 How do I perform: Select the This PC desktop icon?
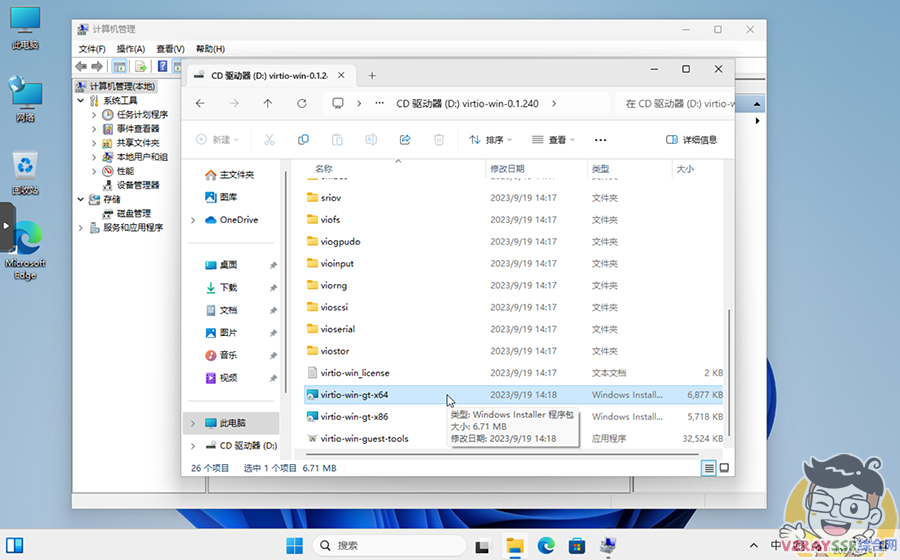25,29
